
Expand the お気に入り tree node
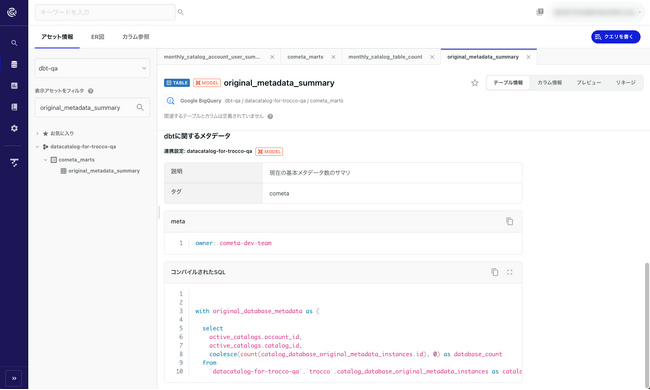tap(37, 133)
